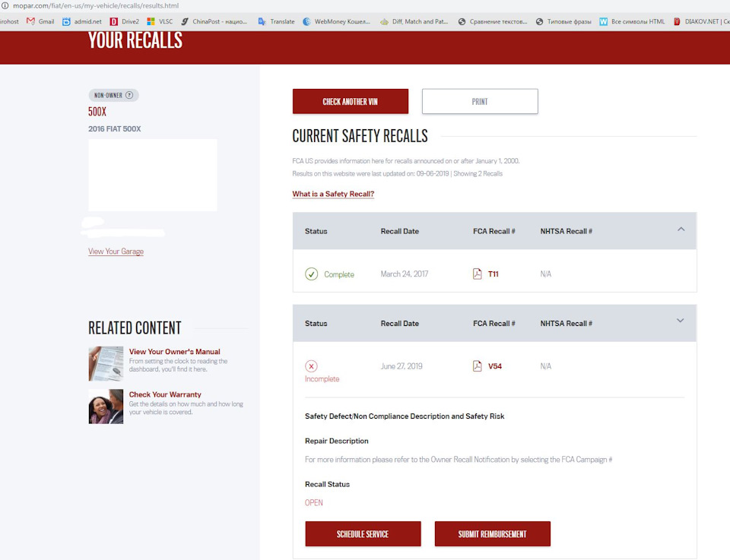Open the Все символы HTML bookmark
730x560 pixels.
pos(632,21)
